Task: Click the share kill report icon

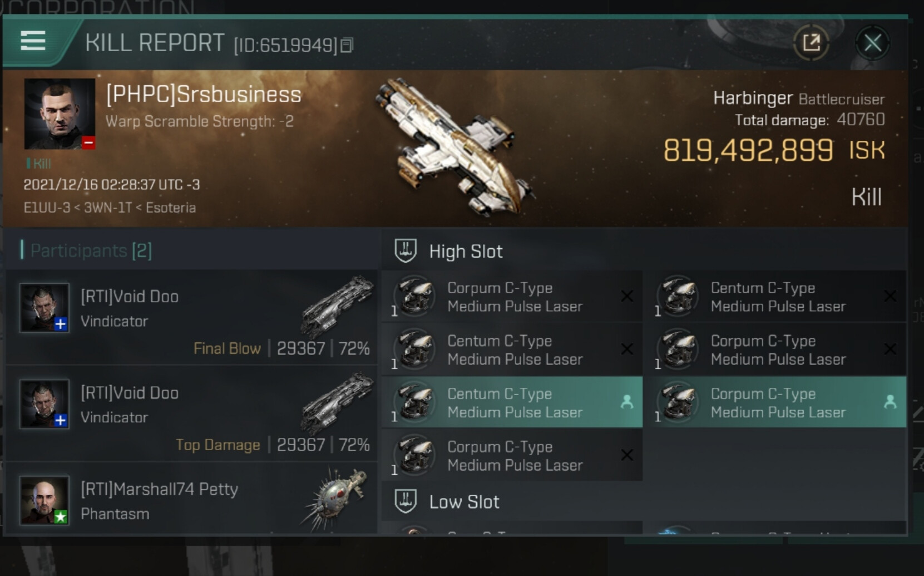Action: (811, 43)
